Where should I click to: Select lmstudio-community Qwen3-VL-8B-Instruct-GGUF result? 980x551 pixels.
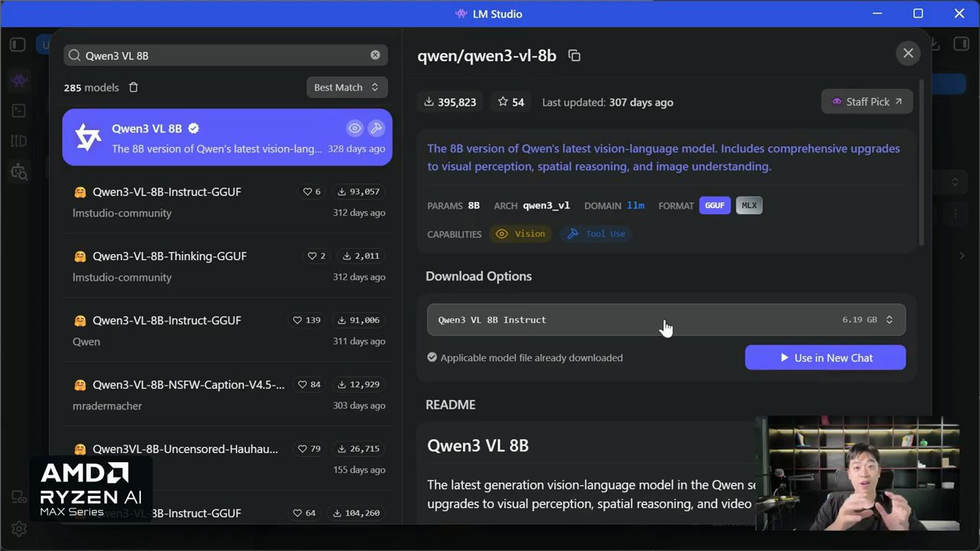click(227, 201)
